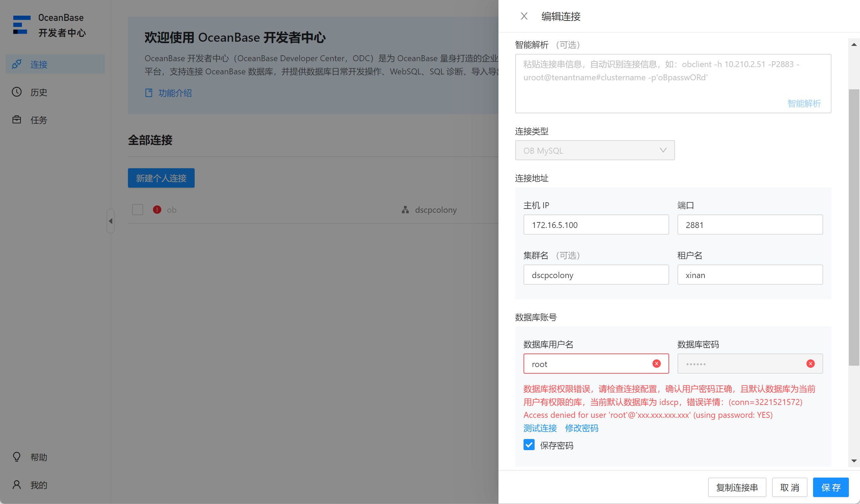Collapse the left sidebar with arrow handle

pyautogui.click(x=111, y=221)
